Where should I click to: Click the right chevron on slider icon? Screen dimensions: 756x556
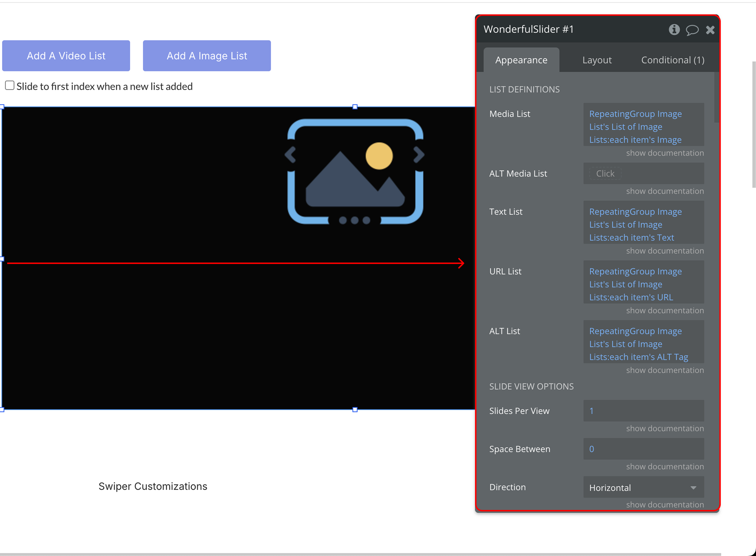419,155
